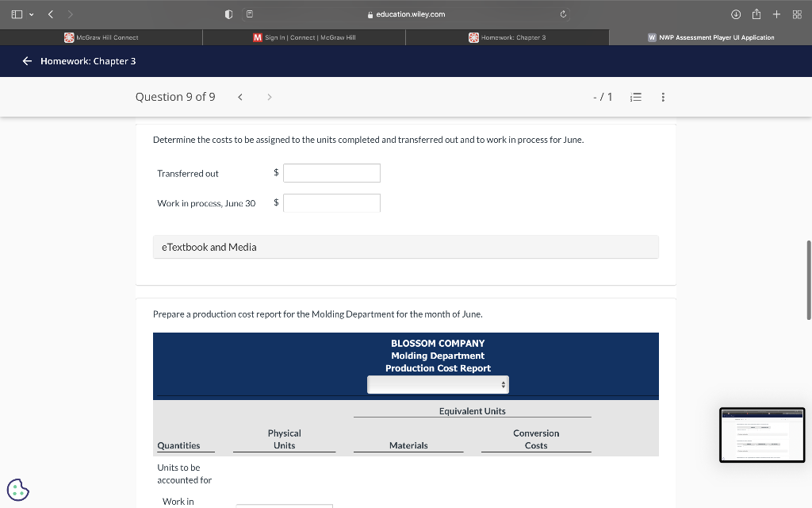Click the Physical Units column header

[x=285, y=439]
